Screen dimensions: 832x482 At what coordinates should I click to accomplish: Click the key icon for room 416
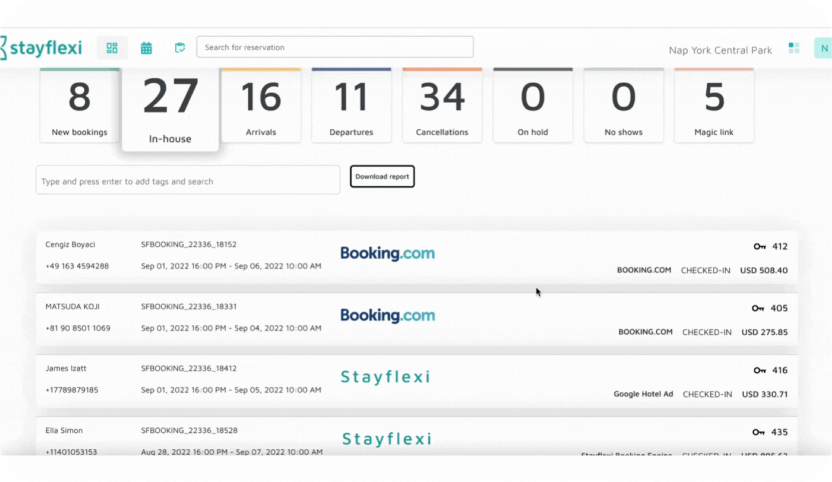760,371
